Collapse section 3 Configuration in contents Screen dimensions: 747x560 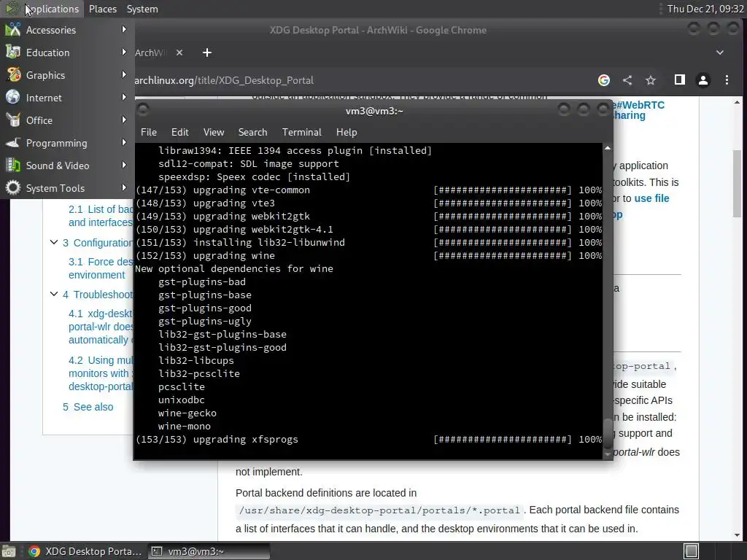(54, 242)
